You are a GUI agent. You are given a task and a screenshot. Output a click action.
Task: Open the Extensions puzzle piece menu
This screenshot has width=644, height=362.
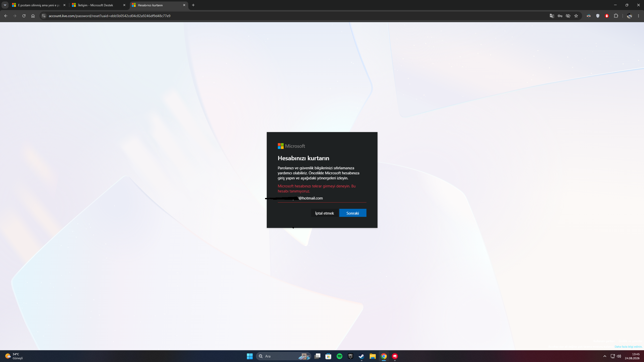pyautogui.click(x=616, y=16)
